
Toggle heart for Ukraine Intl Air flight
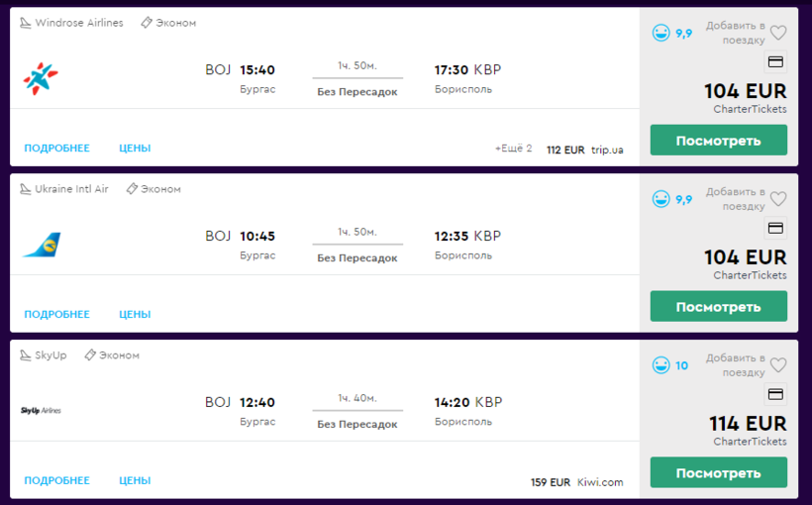click(x=778, y=199)
